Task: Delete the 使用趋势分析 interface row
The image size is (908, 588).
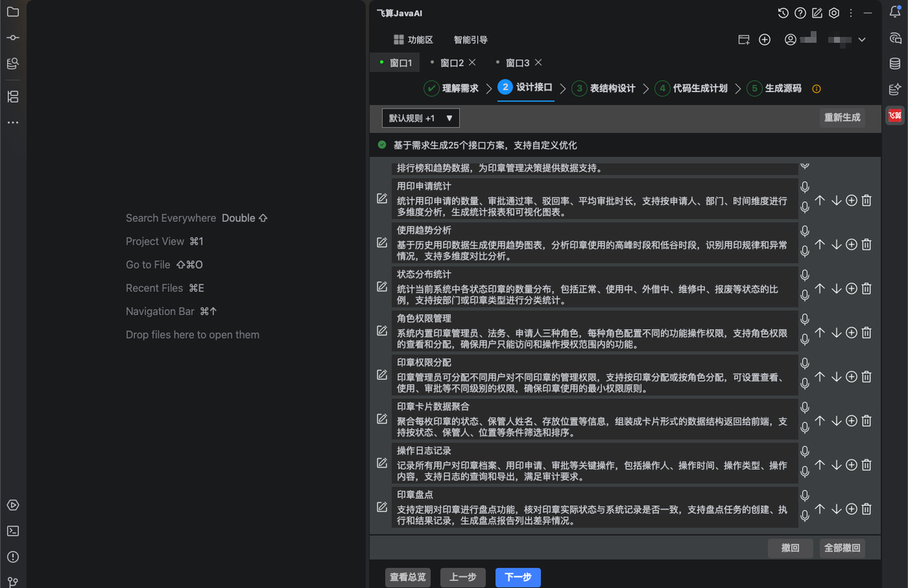Action: [x=866, y=245]
